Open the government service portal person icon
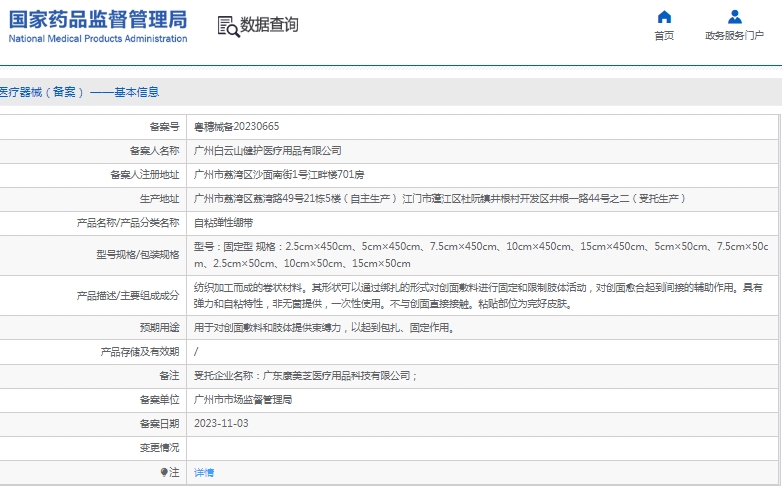782x488 pixels. pos(734,17)
